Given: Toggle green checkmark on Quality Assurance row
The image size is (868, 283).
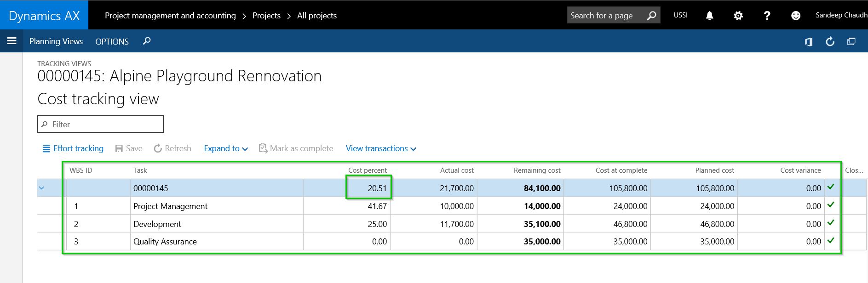Looking at the screenshot, I should click(830, 241).
